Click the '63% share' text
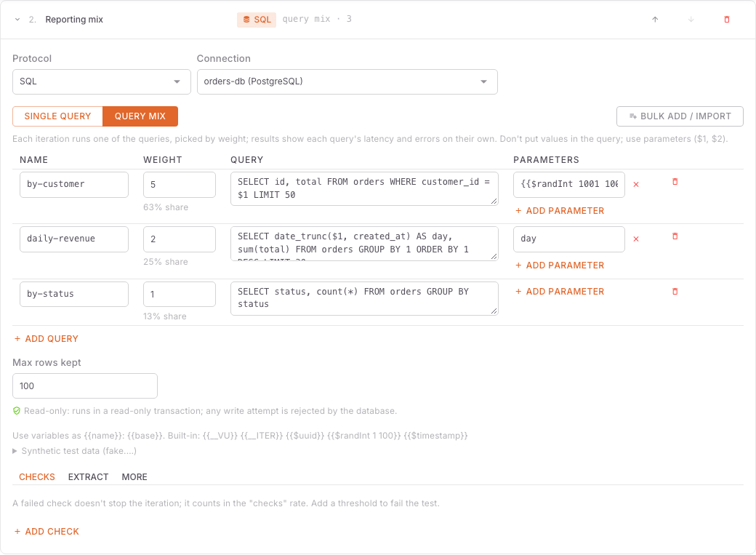This screenshot has width=756, height=555. [x=166, y=207]
